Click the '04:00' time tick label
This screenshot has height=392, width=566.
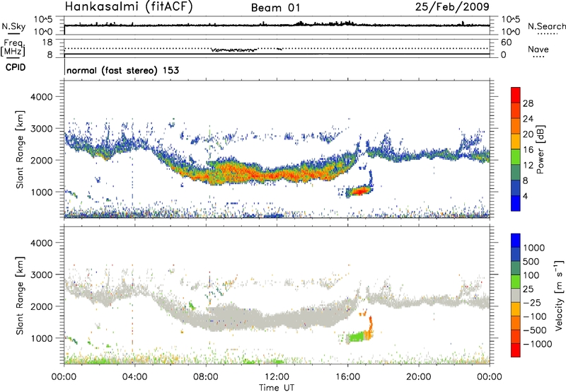134,377
